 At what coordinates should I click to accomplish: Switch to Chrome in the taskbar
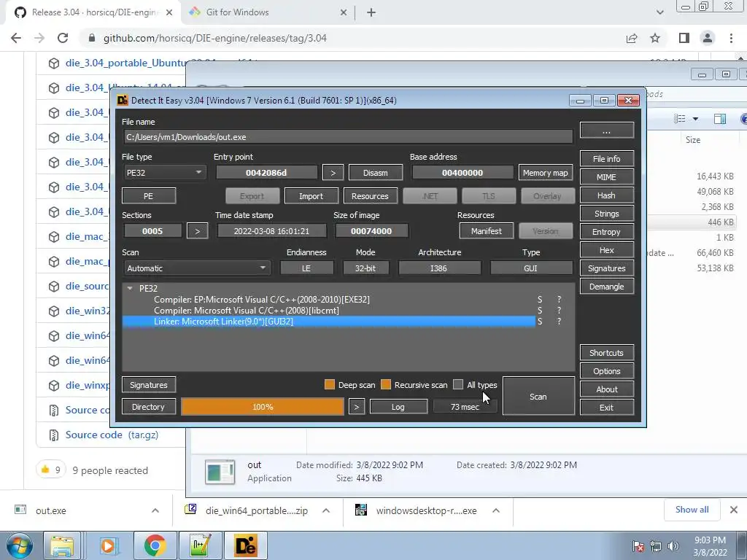(x=155, y=545)
